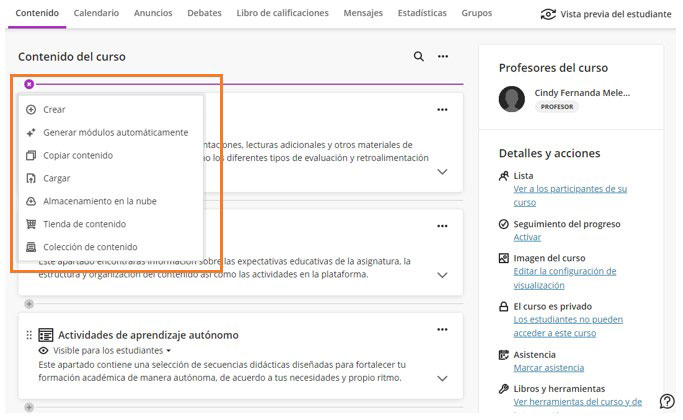Image resolution: width=683 pixels, height=420 pixels.
Task: Open Tienda de contenido
Action: tap(85, 224)
